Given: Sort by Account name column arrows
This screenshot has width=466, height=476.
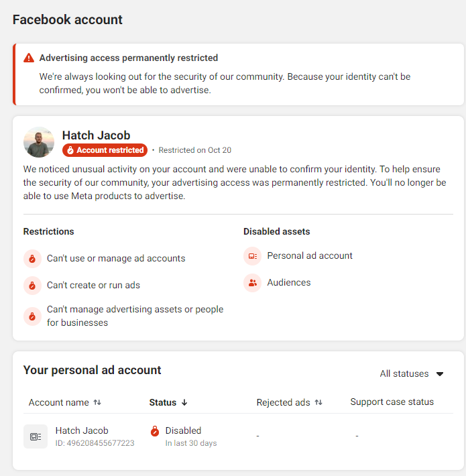Looking at the screenshot, I should (97, 403).
